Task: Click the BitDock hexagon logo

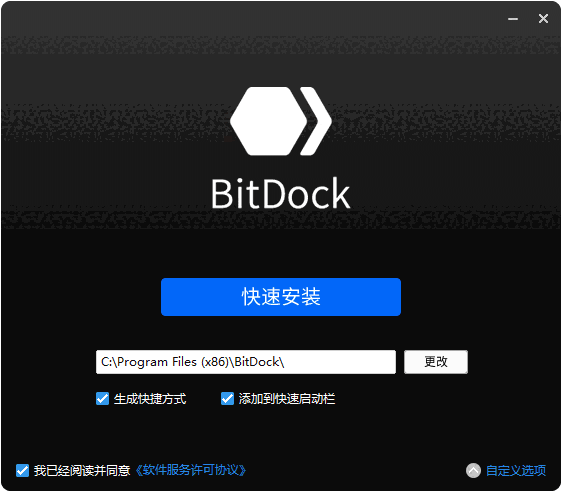Action: pos(281,121)
